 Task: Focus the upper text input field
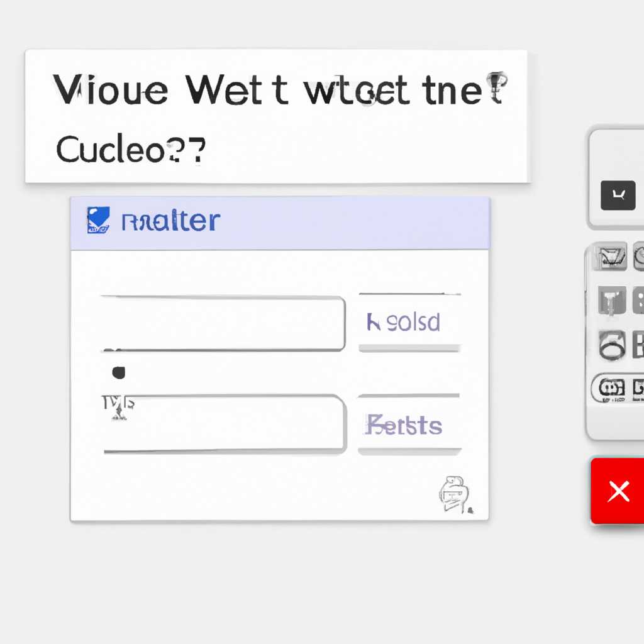(223, 324)
